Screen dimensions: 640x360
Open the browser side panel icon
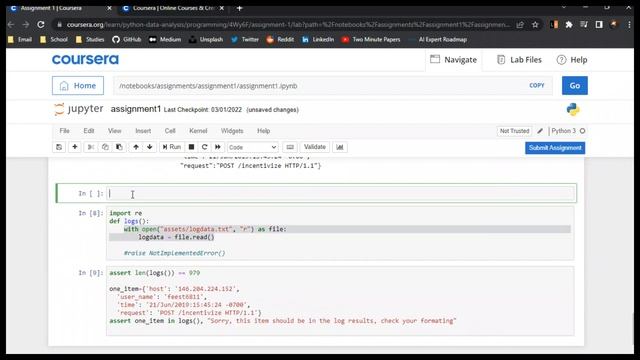599,25
